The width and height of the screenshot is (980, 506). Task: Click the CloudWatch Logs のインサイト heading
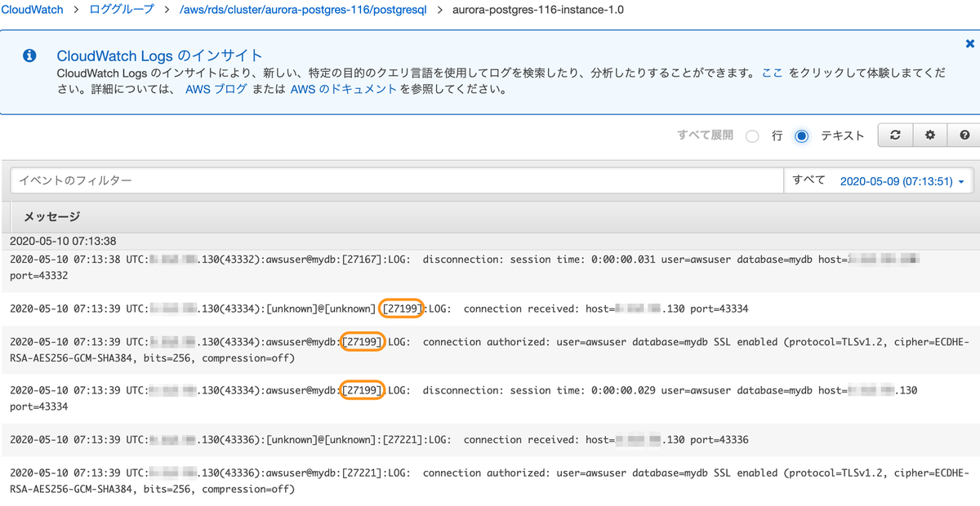pos(159,55)
